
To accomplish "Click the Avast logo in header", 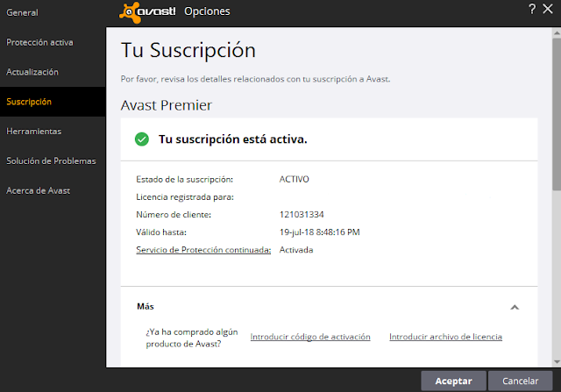I will tap(147, 12).
